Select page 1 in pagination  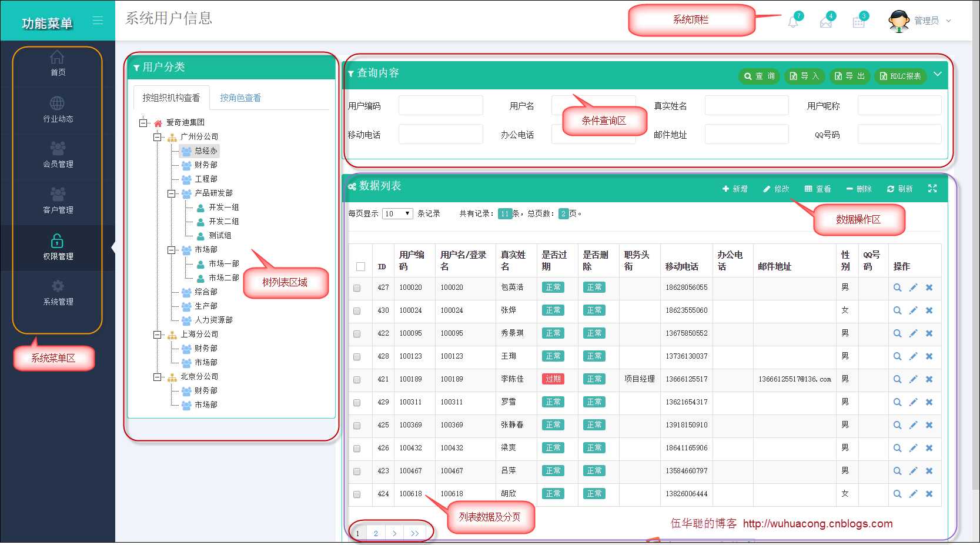357,533
